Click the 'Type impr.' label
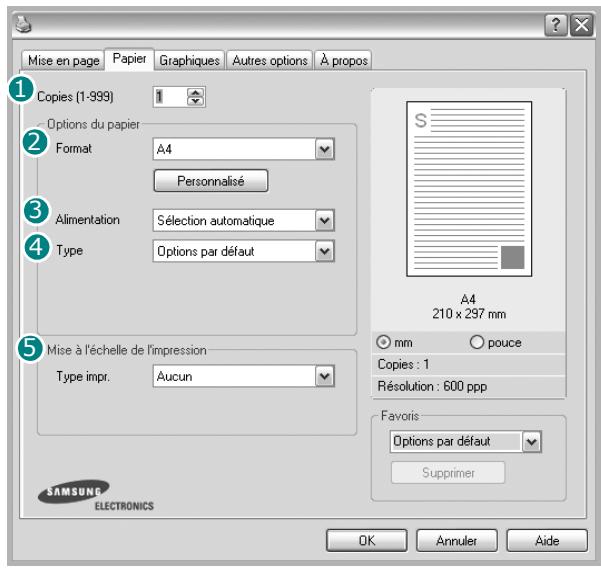 tap(83, 376)
